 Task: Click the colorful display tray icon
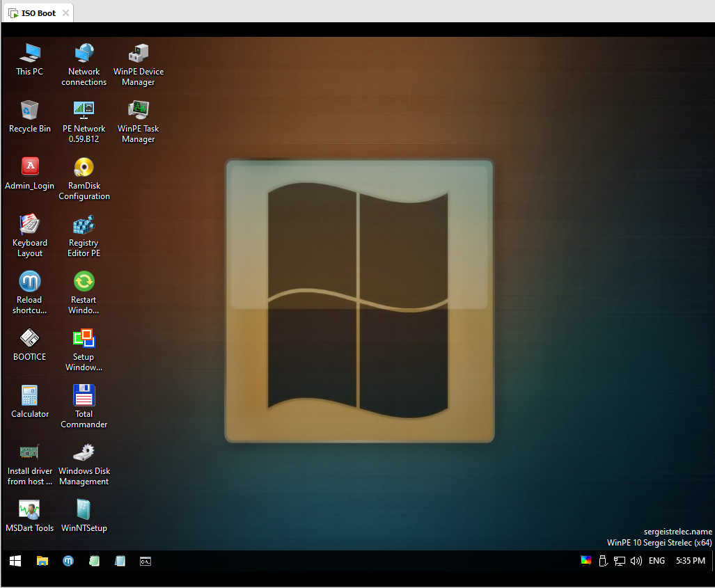tap(586, 561)
